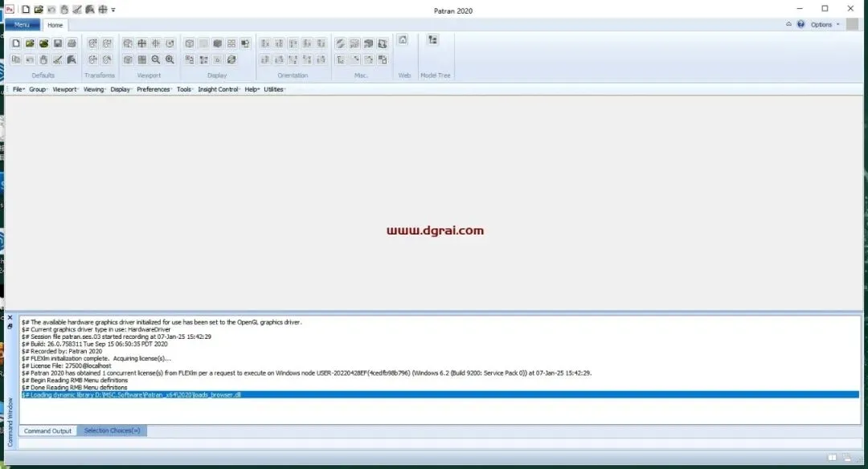This screenshot has height=469, width=868.
Task: Open the Web home page icon
Action: tap(403, 40)
